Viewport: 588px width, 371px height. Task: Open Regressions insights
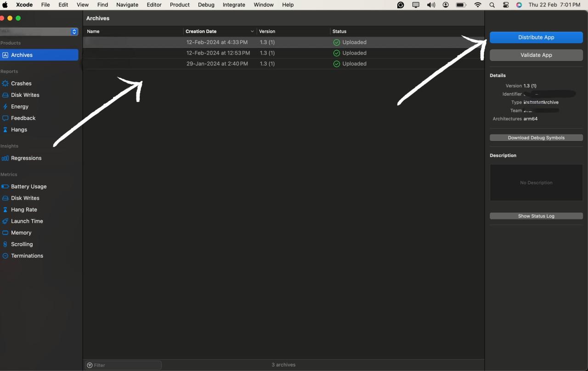(x=26, y=158)
